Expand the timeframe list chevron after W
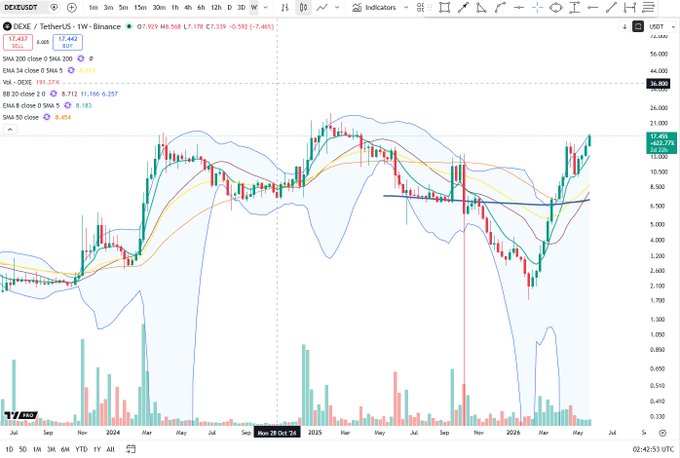This screenshot has width=680, height=458. [x=266, y=7]
